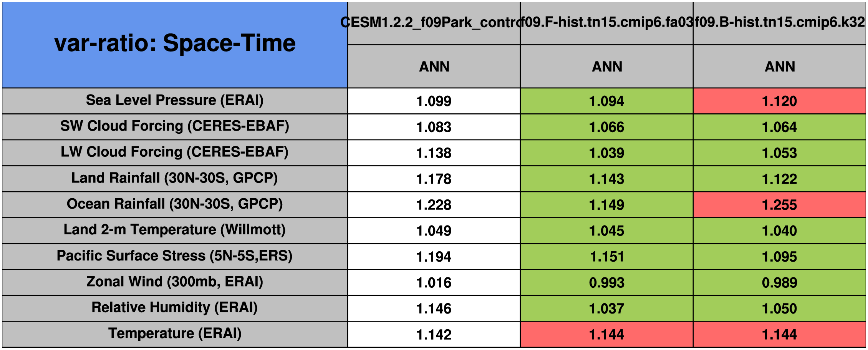Click the Temperature (ERAI) row label
The height and width of the screenshot is (350, 868).
tap(175, 334)
